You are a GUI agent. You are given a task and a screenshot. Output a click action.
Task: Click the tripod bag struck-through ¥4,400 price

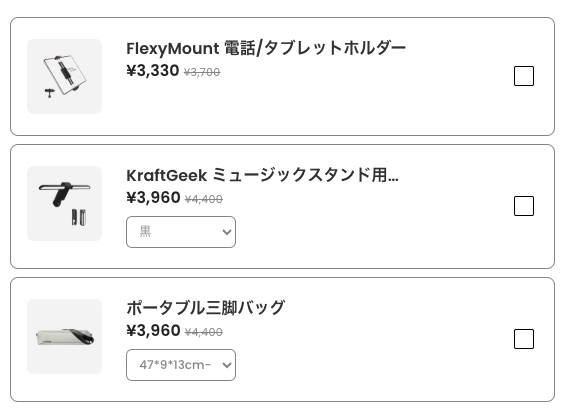coord(204,332)
